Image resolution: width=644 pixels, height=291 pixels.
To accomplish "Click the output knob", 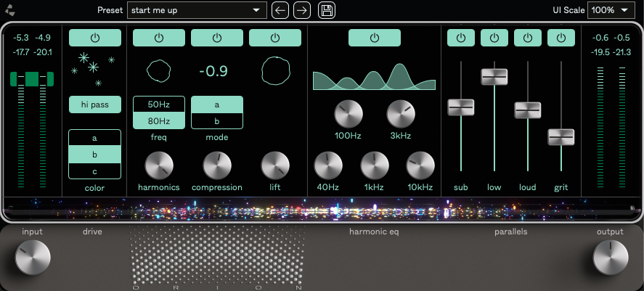I will [610, 258].
